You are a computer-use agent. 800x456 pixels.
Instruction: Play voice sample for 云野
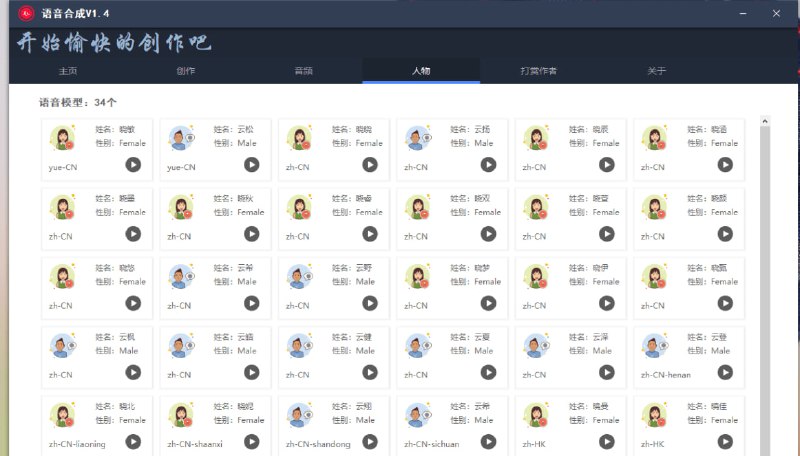point(370,303)
